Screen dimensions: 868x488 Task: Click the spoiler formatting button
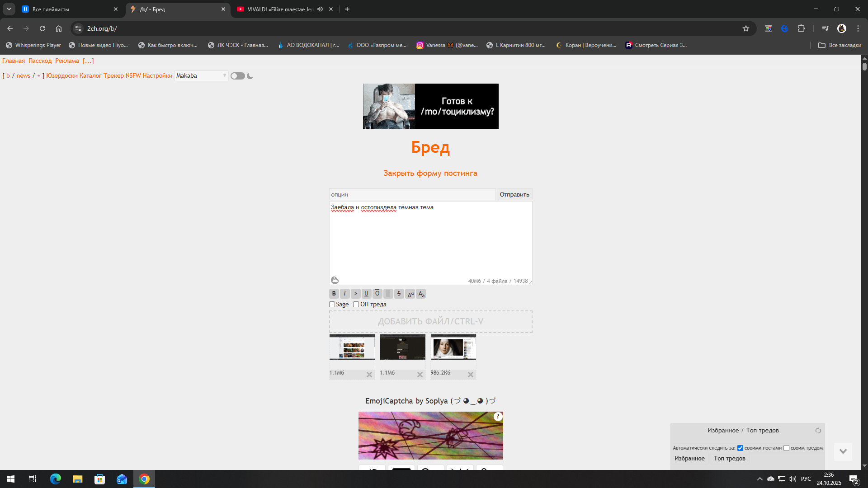388,294
